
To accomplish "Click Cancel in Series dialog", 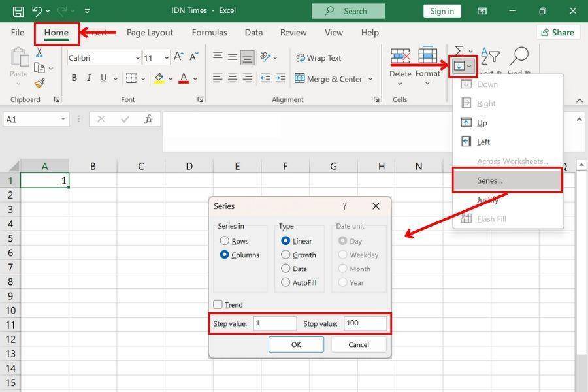I will pos(359,344).
